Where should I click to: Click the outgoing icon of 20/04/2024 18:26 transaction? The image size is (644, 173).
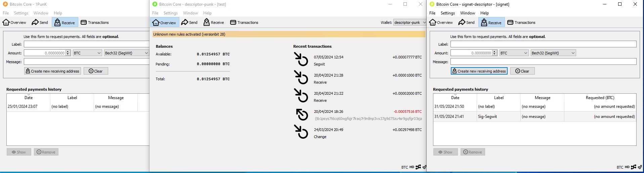302,114
